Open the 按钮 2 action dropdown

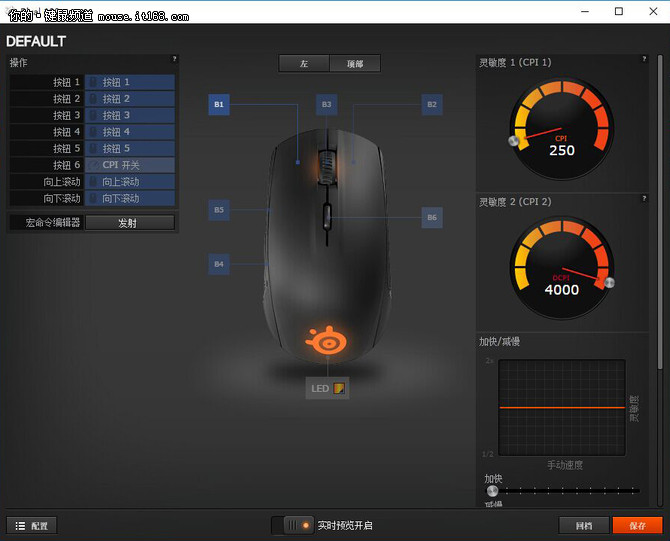pos(130,99)
